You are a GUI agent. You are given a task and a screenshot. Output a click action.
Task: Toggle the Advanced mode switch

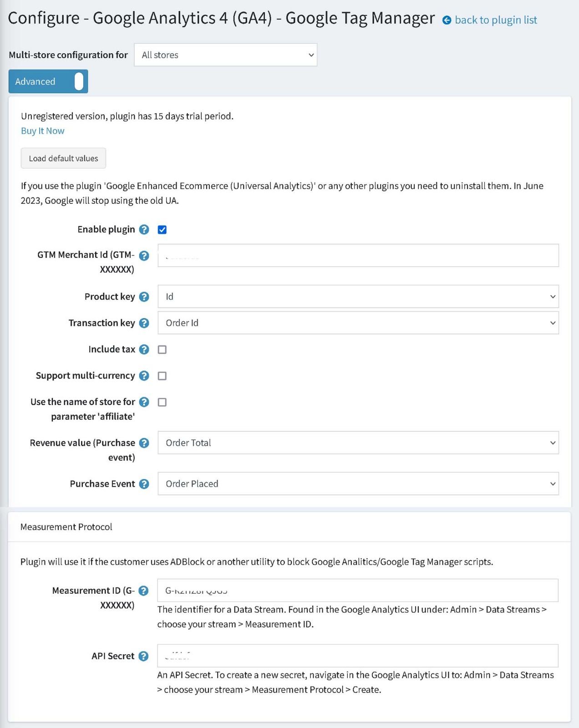click(48, 81)
